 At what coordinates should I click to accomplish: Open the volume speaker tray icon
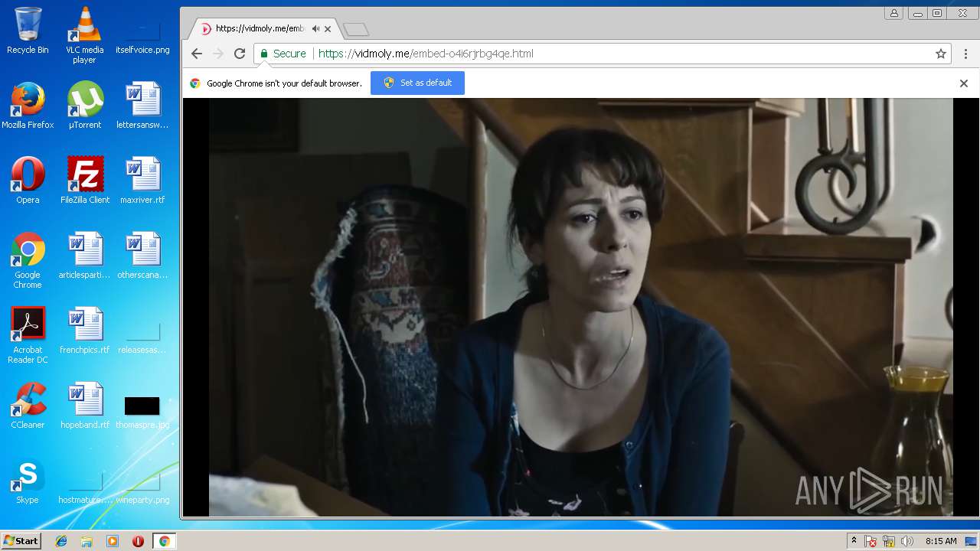(x=907, y=541)
